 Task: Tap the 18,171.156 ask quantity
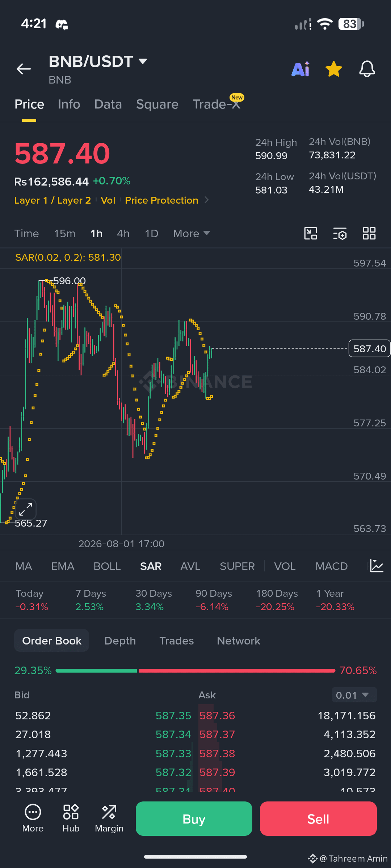pyautogui.click(x=346, y=715)
